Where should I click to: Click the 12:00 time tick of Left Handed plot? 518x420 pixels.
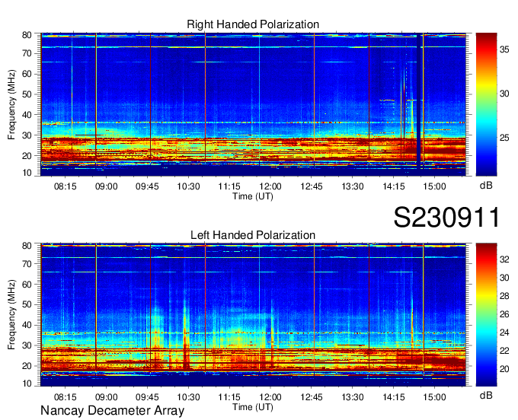(270, 397)
